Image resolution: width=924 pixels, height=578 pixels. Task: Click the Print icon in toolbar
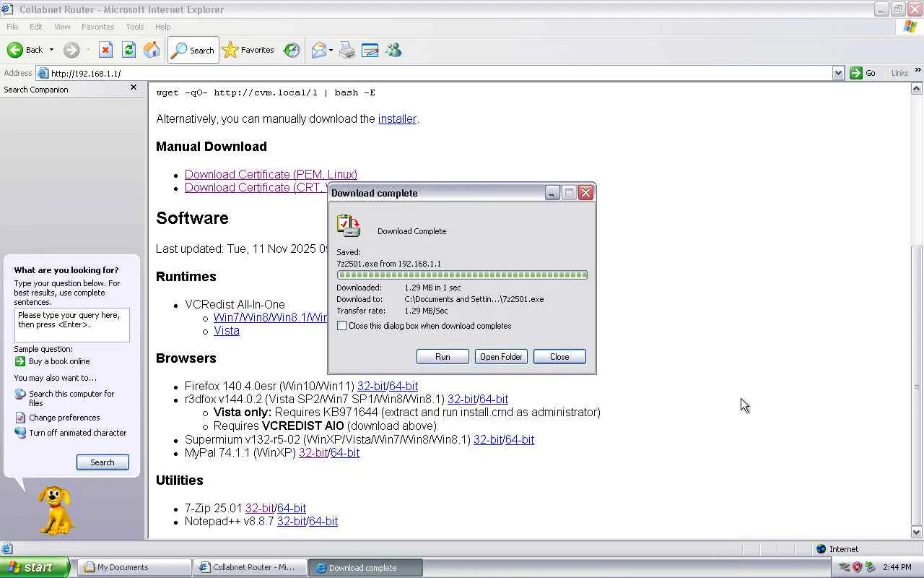coord(347,50)
